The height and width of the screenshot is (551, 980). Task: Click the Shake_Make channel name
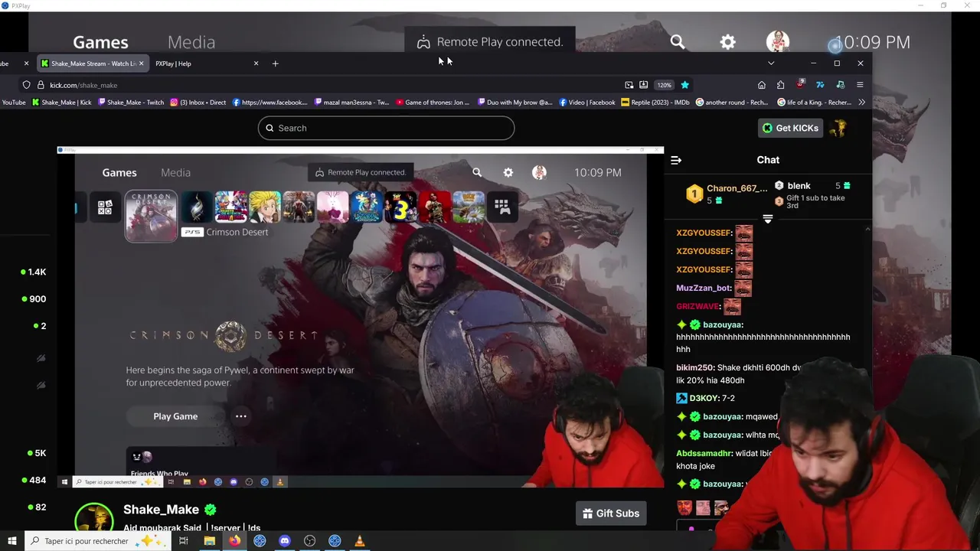pos(161,510)
